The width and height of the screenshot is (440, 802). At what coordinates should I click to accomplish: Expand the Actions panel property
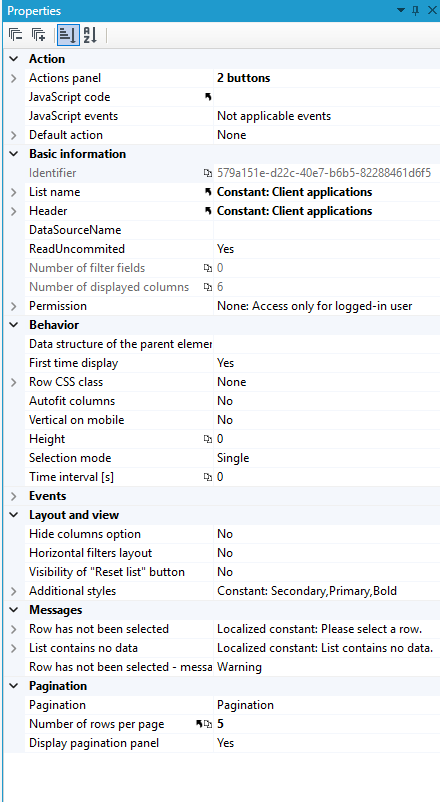pyautogui.click(x=14, y=78)
